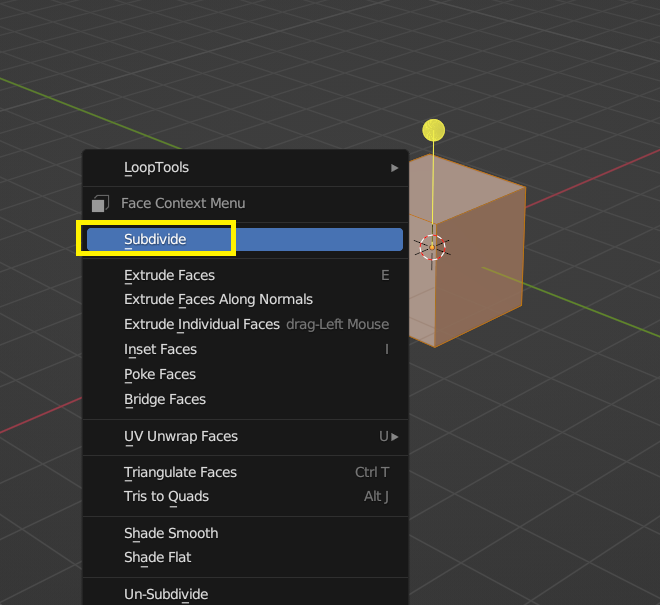Click the Face Context Menu cube icon

(100, 204)
